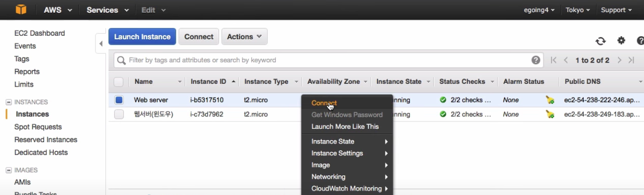Go to next page of results
The image size is (644, 195).
pyautogui.click(x=620, y=60)
